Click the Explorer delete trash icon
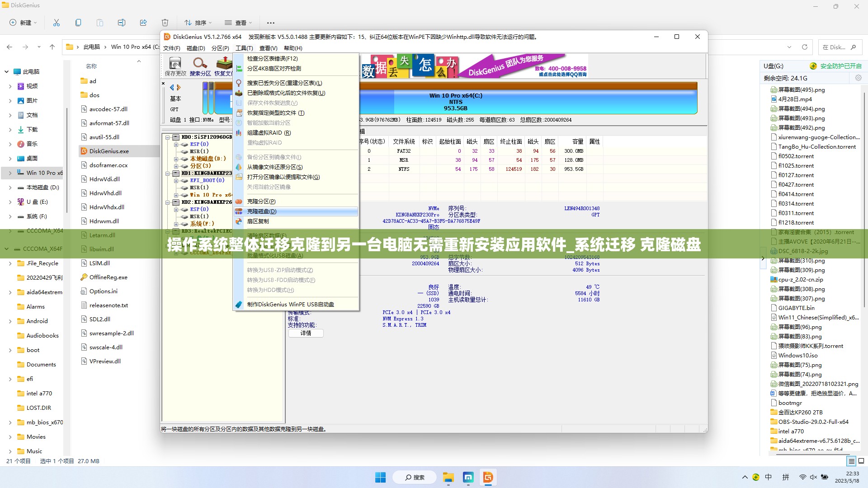Screen dimensions: 868x488 [x=165, y=23]
